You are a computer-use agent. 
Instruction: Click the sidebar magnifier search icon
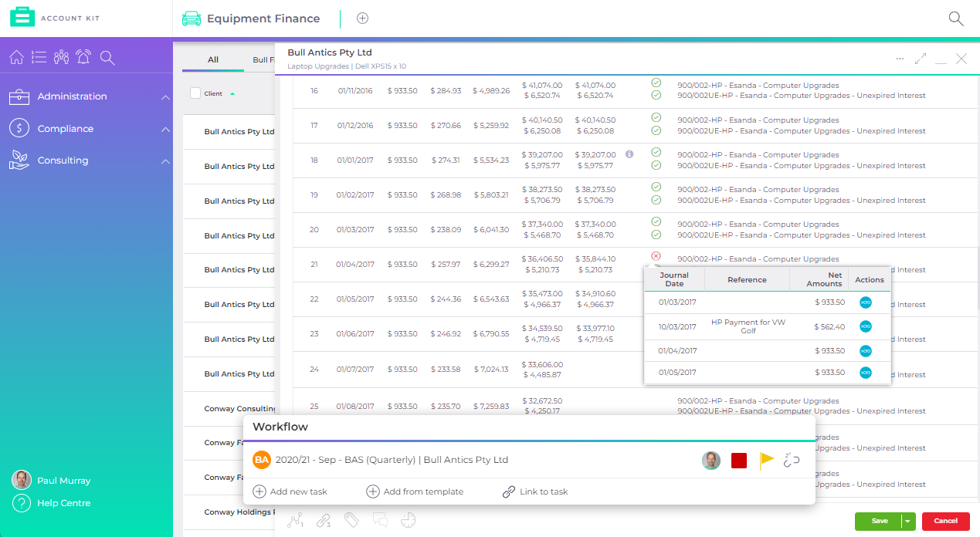coord(107,57)
